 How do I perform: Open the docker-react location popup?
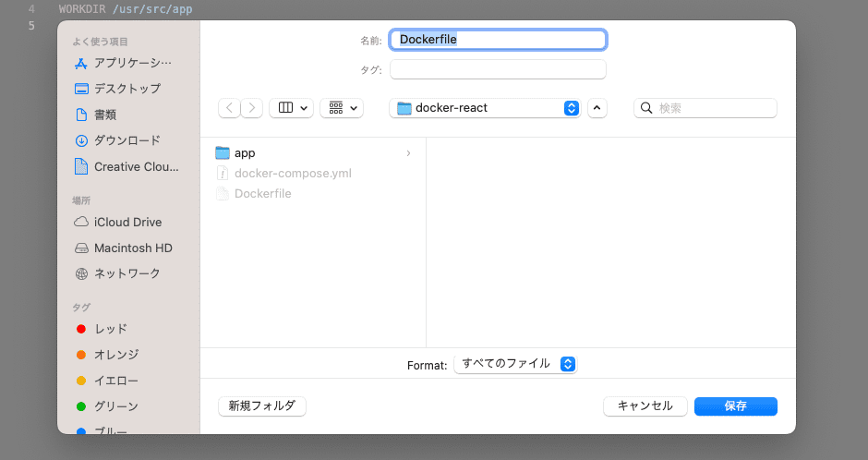[486, 108]
